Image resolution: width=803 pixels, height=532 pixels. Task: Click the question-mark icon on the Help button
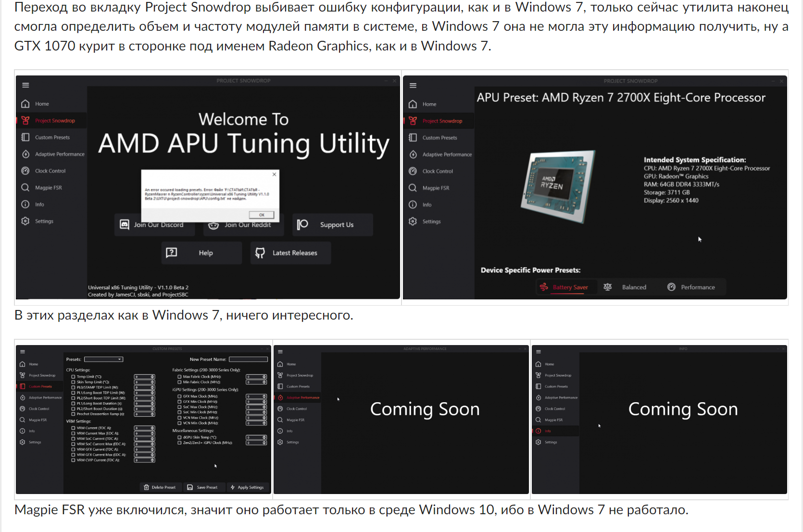coord(172,253)
